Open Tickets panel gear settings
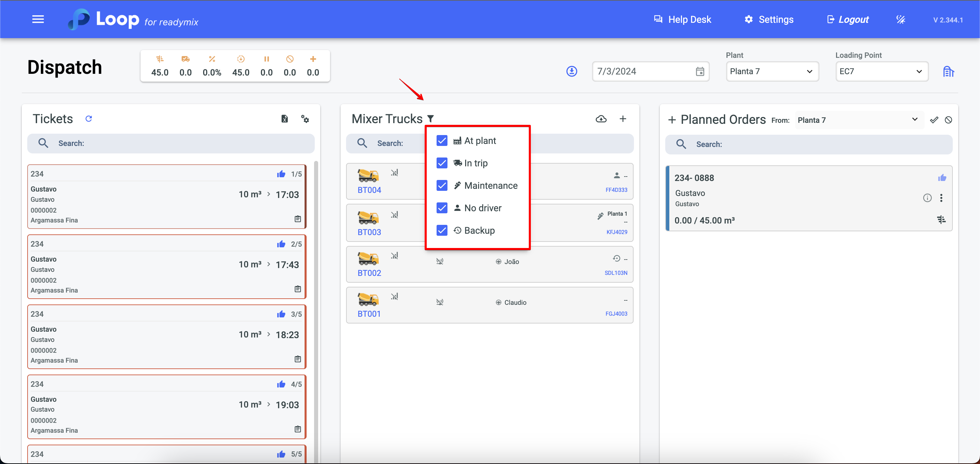This screenshot has height=464, width=980. (x=305, y=119)
